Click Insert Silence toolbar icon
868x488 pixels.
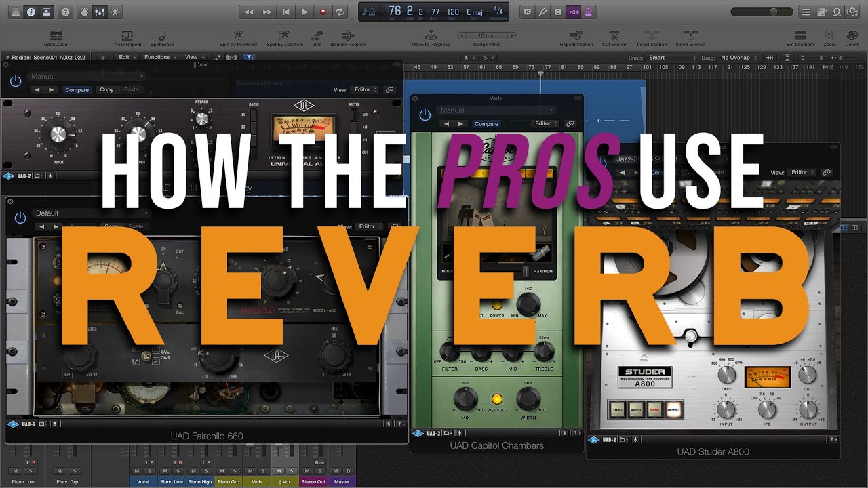pyautogui.click(x=690, y=35)
